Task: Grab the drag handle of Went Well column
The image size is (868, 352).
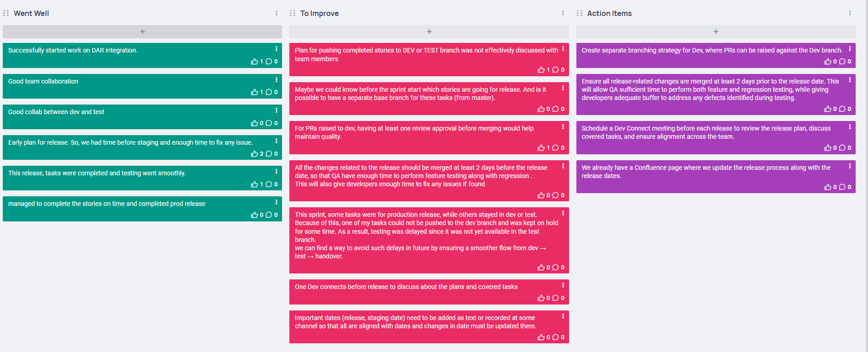Action: 6,13
